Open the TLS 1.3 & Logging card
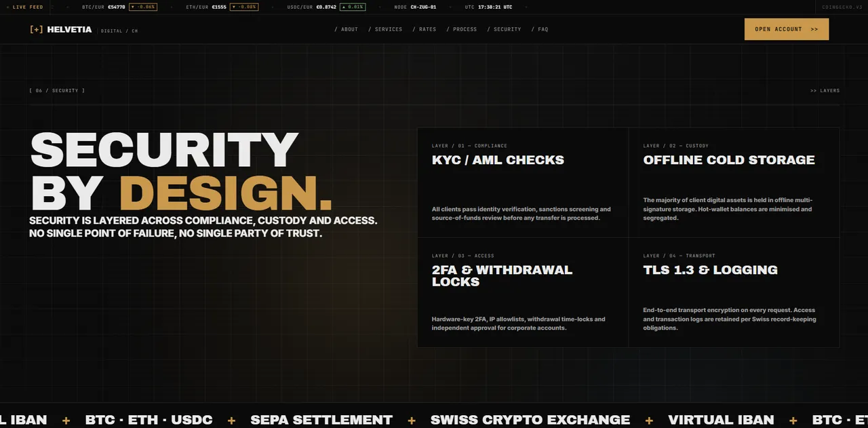868x428 pixels. (x=734, y=292)
